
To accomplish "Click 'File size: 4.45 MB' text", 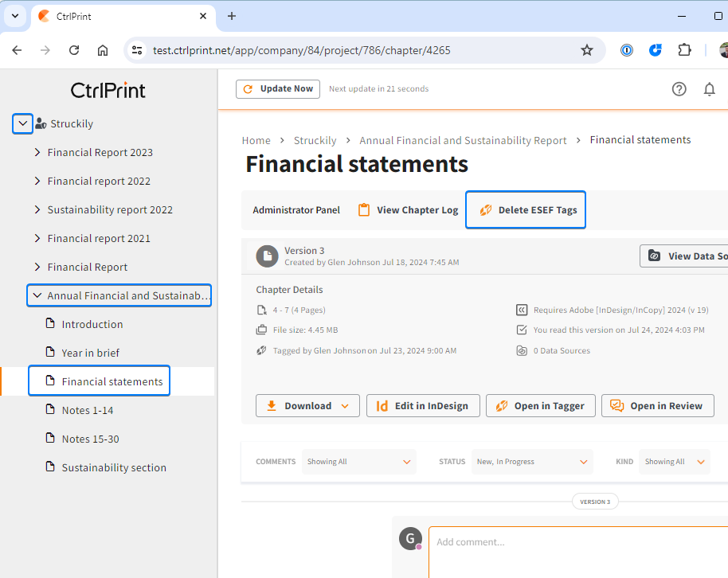I will click(x=306, y=330).
